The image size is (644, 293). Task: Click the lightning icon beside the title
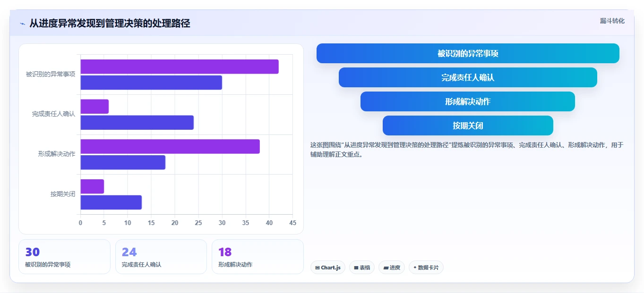point(22,24)
